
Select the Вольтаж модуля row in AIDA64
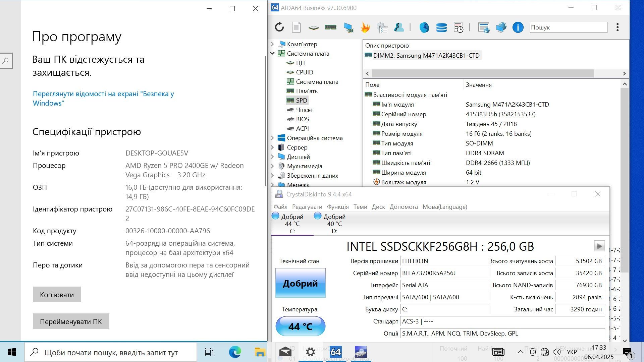tap(492, 182)
